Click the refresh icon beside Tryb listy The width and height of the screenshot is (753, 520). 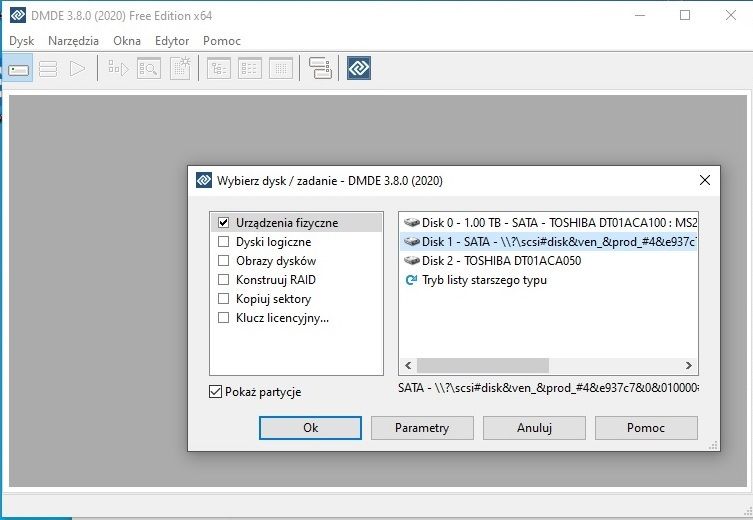411,280
